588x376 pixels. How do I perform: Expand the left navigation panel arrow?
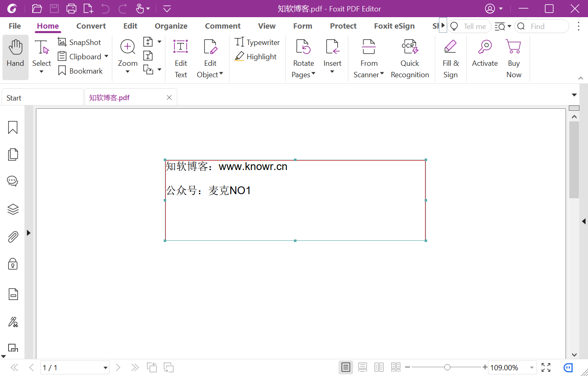pos(29,233)
